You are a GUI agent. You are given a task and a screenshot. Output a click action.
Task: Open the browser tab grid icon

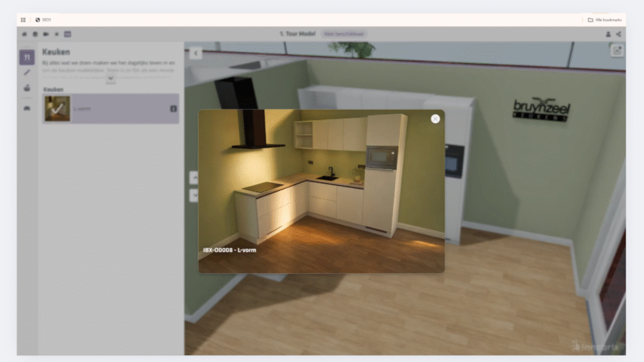click(x=23, y=20)
